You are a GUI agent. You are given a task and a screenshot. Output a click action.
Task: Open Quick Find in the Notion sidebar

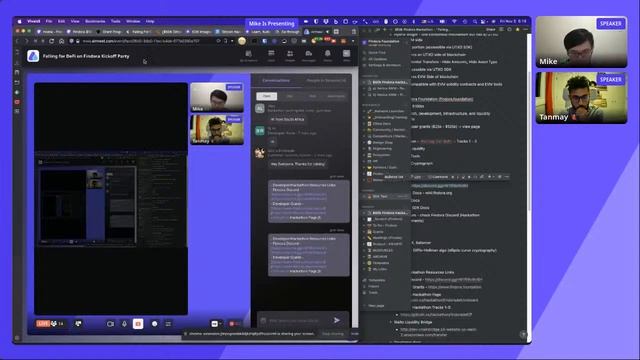(377, 53)
